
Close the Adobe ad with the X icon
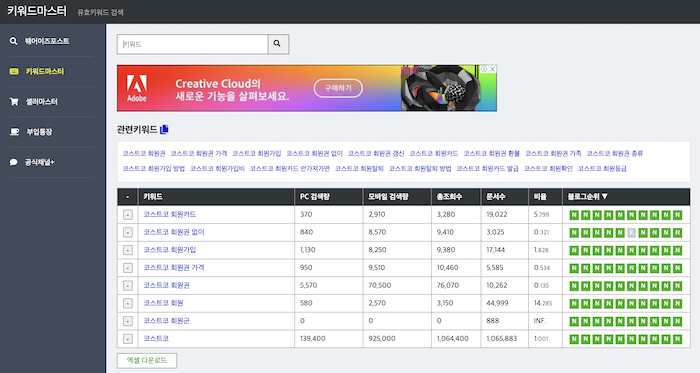[x=492, y=69]
